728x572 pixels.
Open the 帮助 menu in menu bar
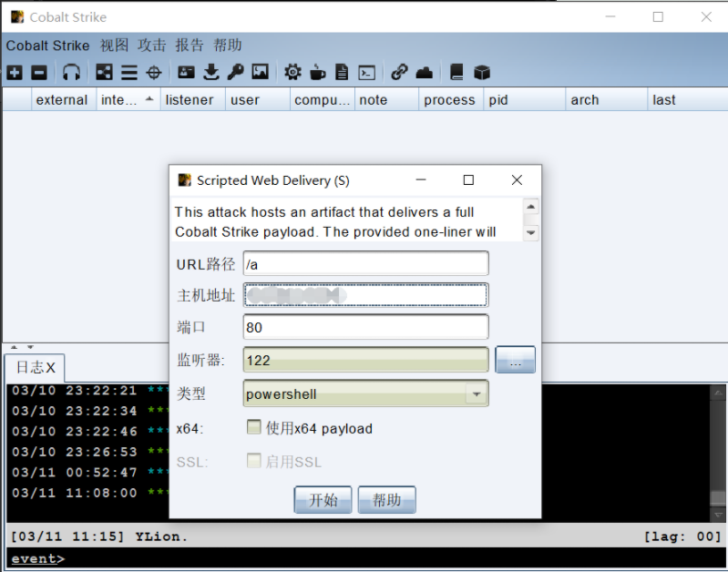(228, 46)
